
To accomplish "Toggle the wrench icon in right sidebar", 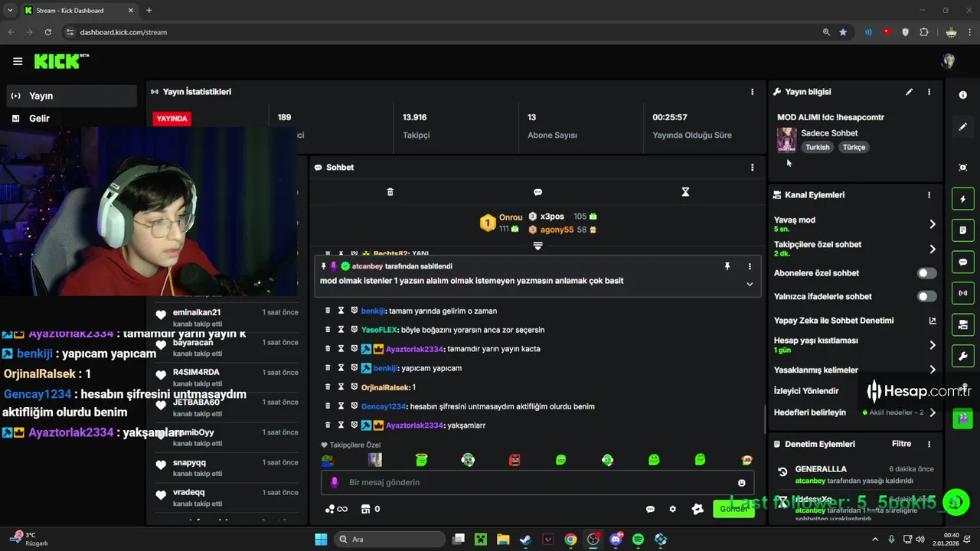I will tap(962, 356).
